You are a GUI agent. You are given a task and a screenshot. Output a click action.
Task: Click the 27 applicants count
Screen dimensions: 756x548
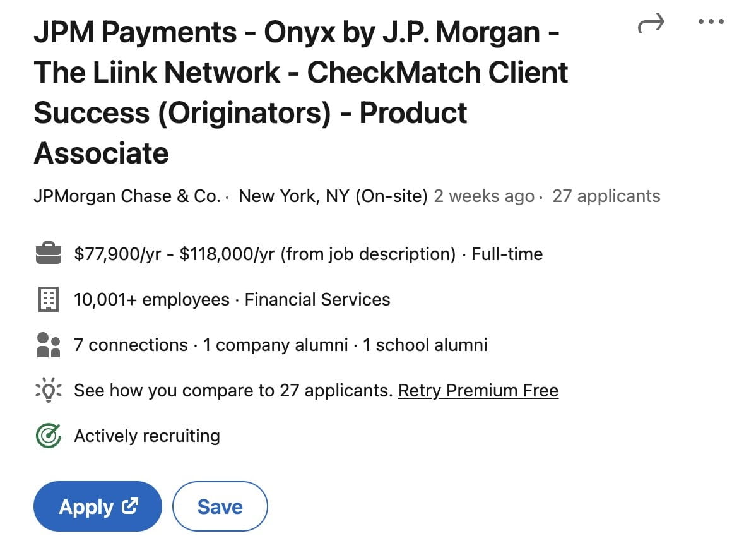click(x=606, y=196)
